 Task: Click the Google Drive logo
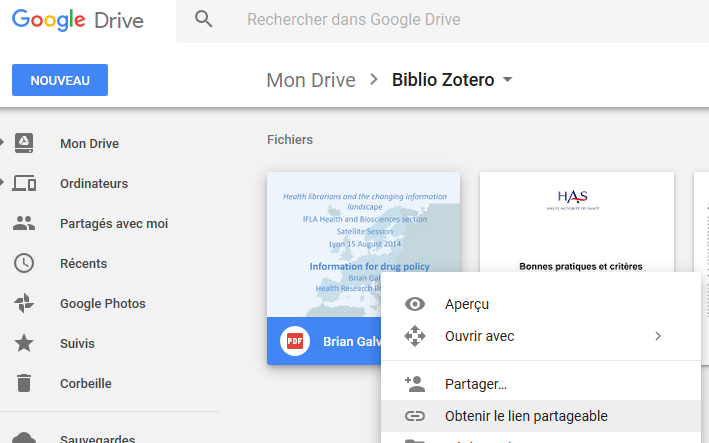point(78,21)
